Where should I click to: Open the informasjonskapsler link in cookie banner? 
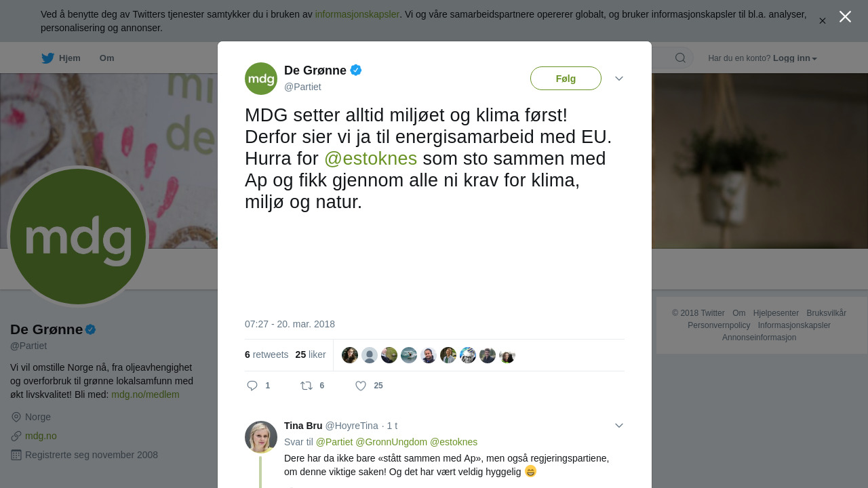point(357,14)
